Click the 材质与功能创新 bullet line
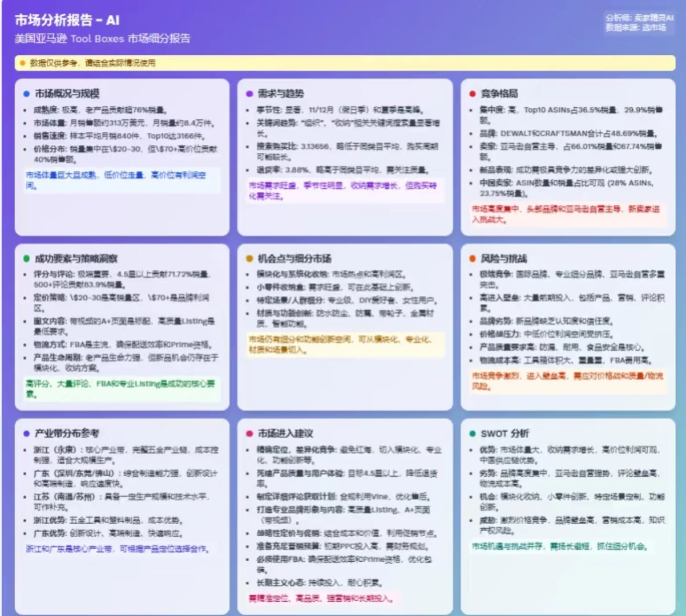Image resolution: width=686 pixels, height=616 pixels. point(345,318)
